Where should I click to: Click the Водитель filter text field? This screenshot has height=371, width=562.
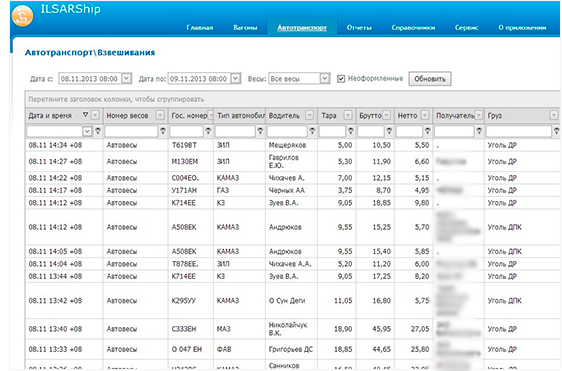pos(287,131)
